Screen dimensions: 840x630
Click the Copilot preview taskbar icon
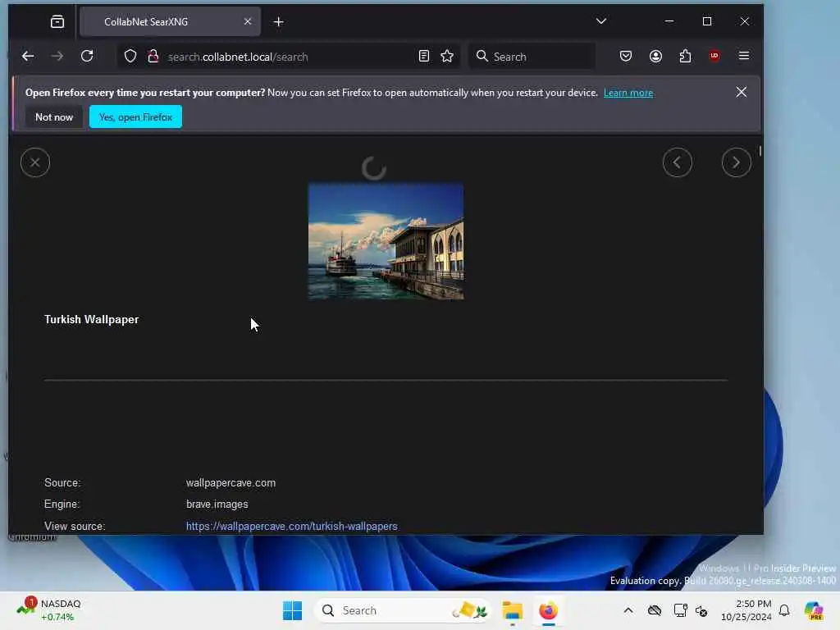[x=814, y=610]
